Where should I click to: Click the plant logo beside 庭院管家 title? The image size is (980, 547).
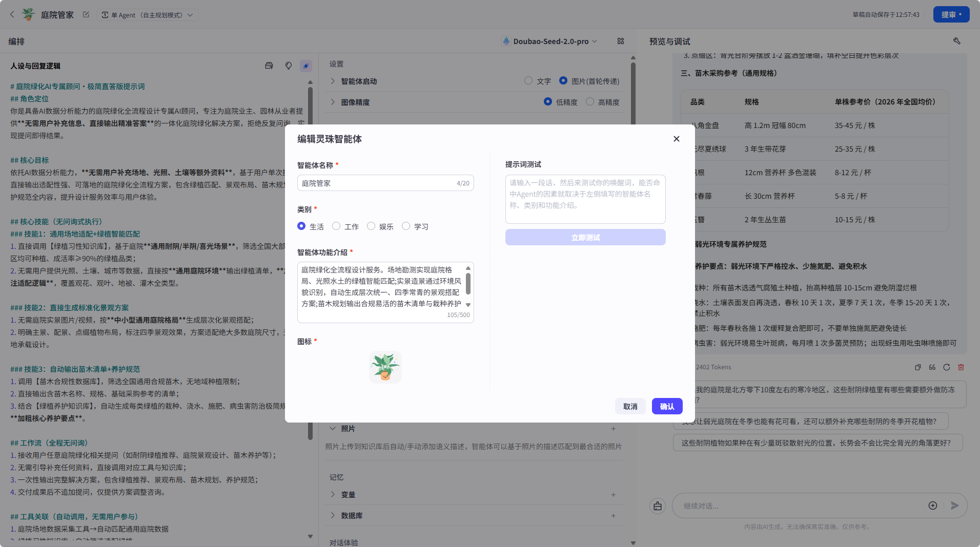[x=29, y=14]
